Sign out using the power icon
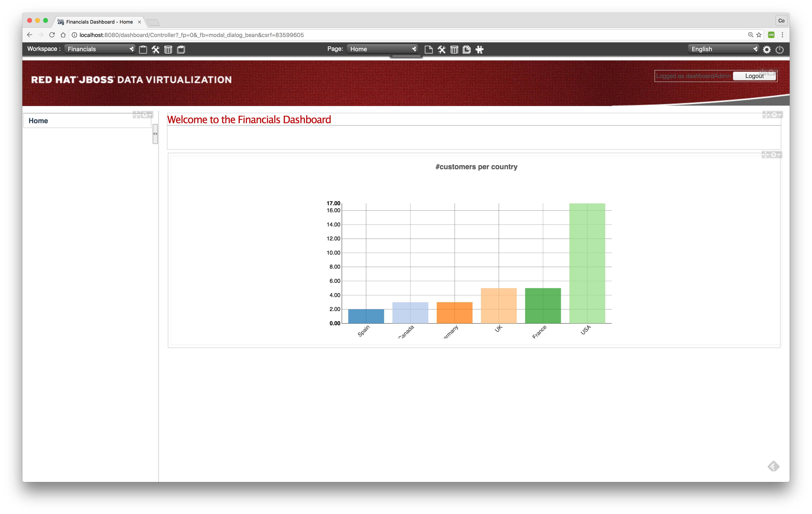This screenshot has height=514, width=812. point(780,49)
